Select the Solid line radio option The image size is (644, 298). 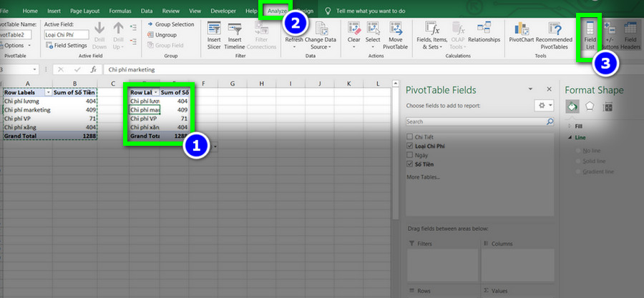click(x=579, y=161)
